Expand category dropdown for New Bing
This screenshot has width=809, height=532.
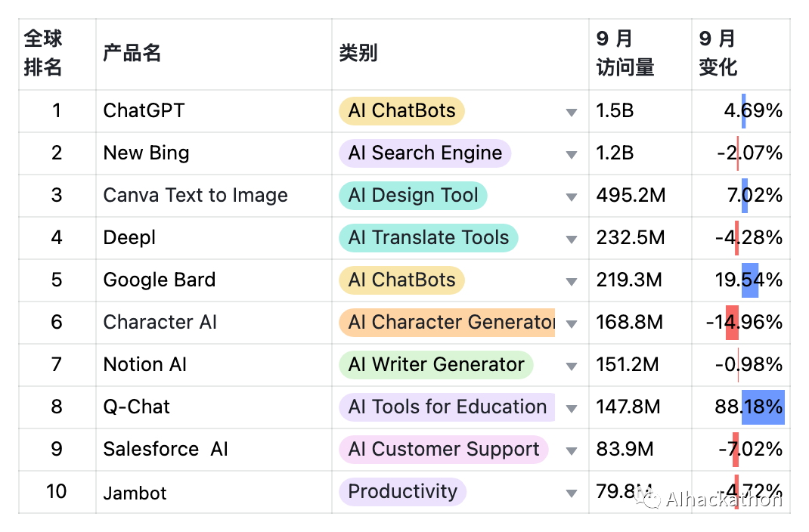572,155
